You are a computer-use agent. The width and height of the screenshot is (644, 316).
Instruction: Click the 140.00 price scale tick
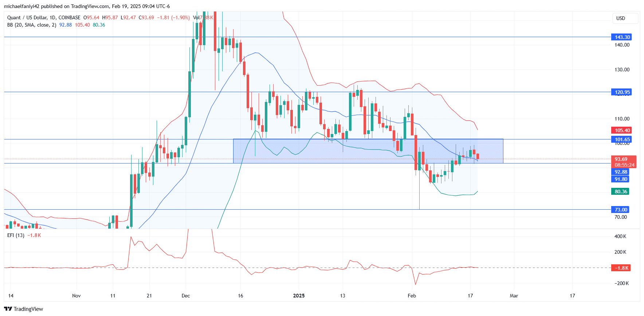pyautogui.click(x=622, y=45)
